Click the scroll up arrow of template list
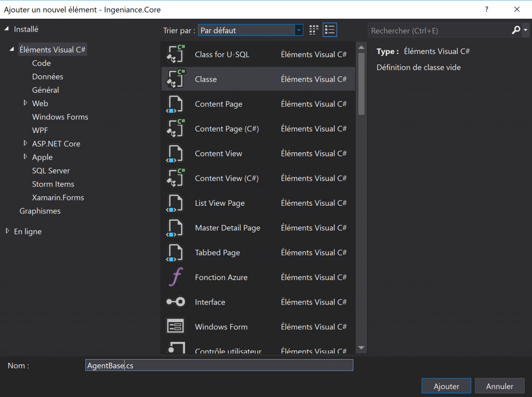Image resolution: width=532 pixels, height=397 pixels. point(362,47)
